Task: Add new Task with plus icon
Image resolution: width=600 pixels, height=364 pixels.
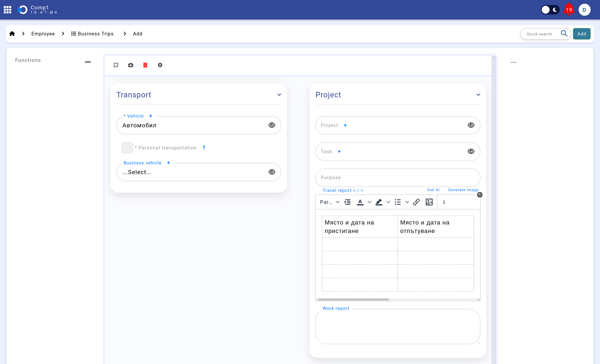Action: point(339,151)
